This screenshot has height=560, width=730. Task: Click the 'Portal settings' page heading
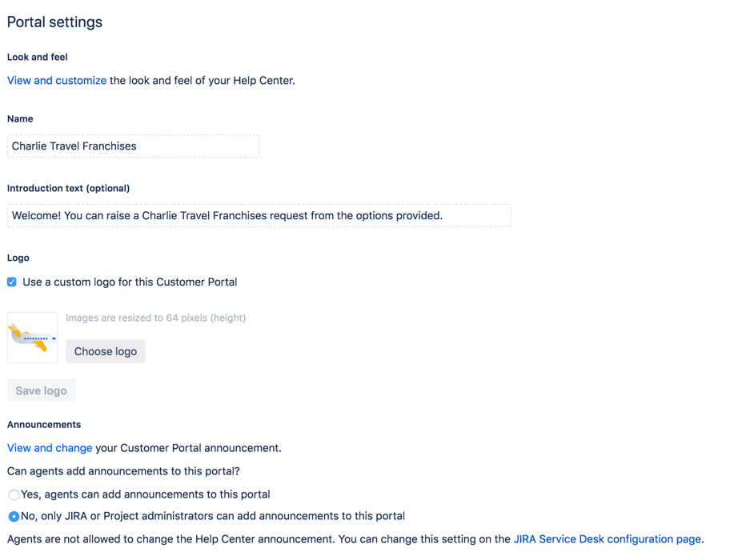[54, 22]
